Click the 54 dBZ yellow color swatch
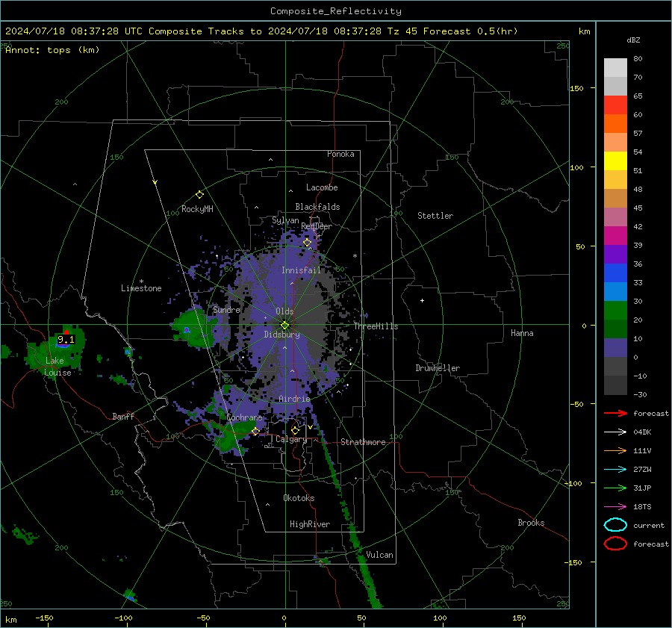The image size is (672, 628). [615, 161]
